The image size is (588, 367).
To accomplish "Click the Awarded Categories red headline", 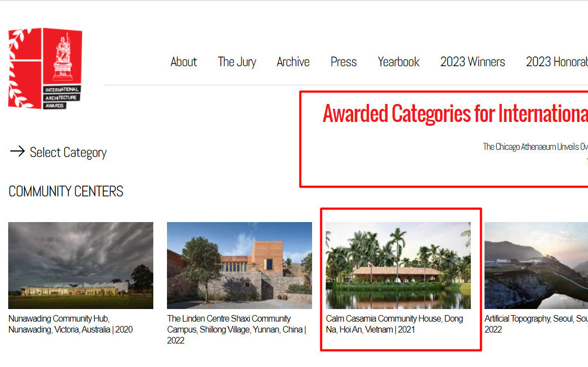I will pyautogui.click(x=456, y=114).
